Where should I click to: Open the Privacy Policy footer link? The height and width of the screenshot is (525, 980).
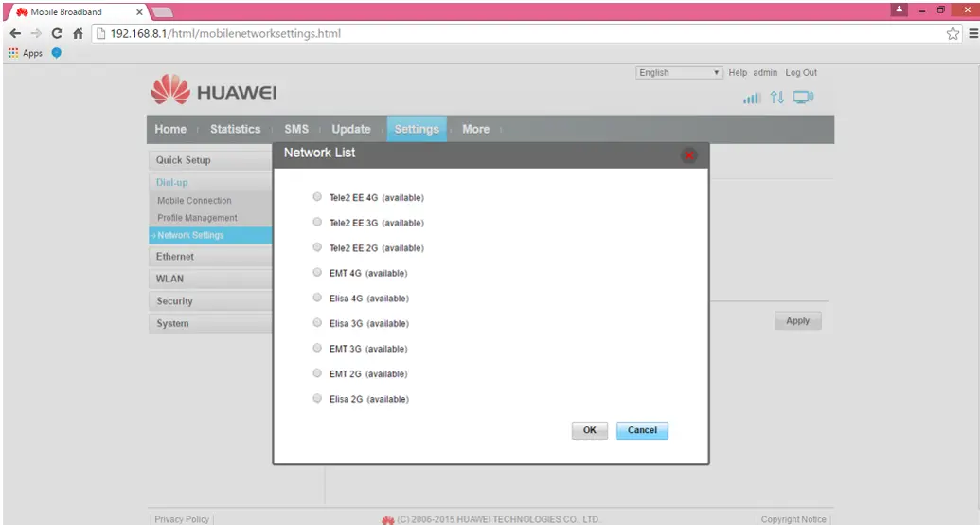pos(182,519)
